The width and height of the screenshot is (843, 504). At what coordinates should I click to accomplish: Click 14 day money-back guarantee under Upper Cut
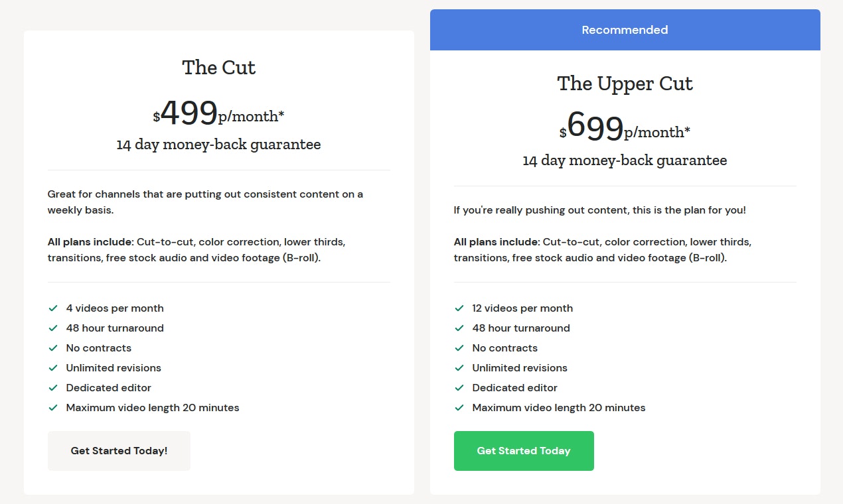(x=625, y=160)
